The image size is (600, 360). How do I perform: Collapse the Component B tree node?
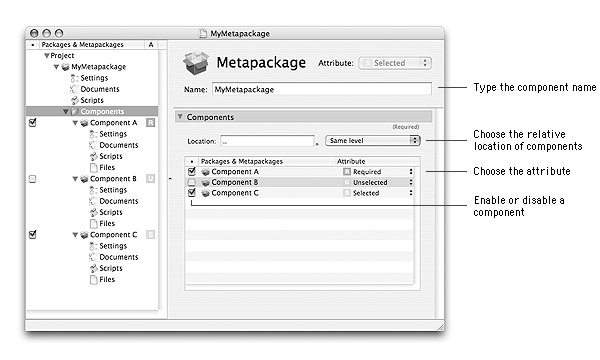tap(75, 179)
